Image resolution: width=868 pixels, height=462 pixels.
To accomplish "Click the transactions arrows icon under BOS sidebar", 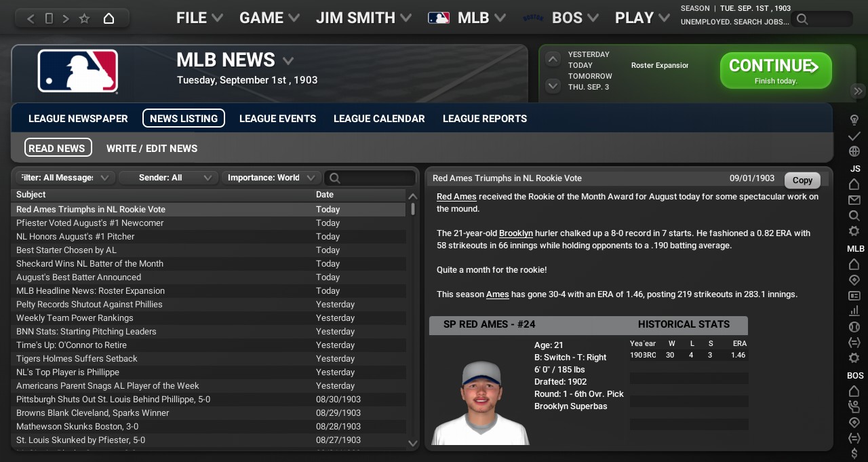I will [x=854, y=438].
